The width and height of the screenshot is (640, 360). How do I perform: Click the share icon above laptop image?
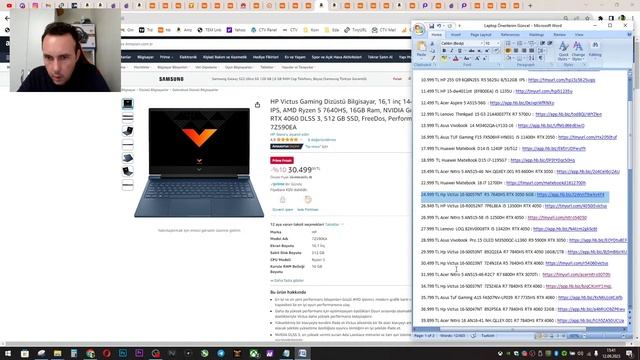tap(257, 105)
